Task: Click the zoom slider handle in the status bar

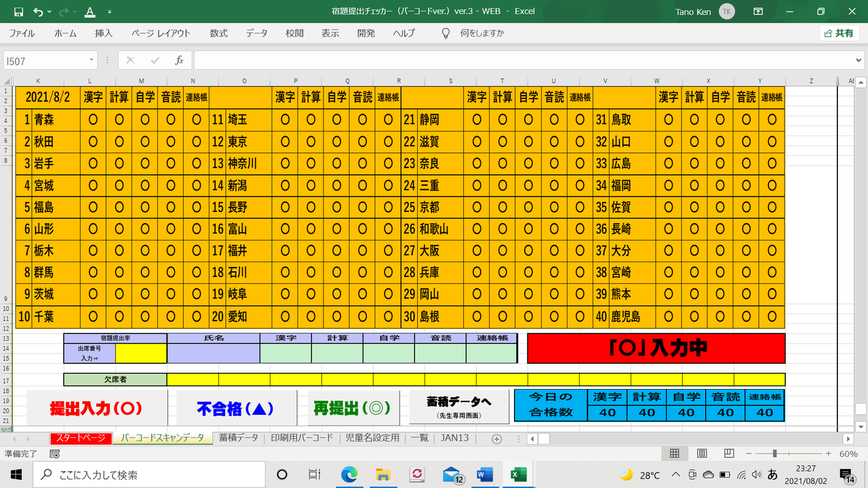Action: tap(774, 453)
